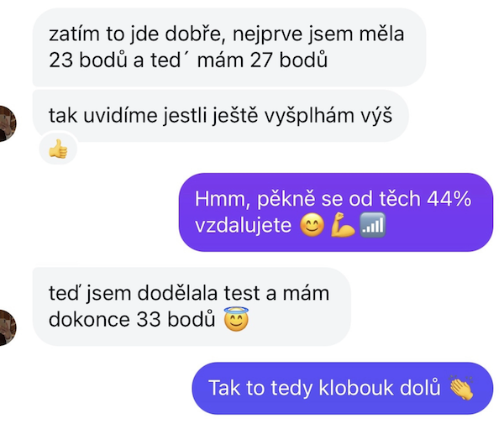Viewport: 504px width, 424px height.
Task: Click the text 'dokonce 33 bodů'
Action: pyautogui.click(x=132, y=320)
